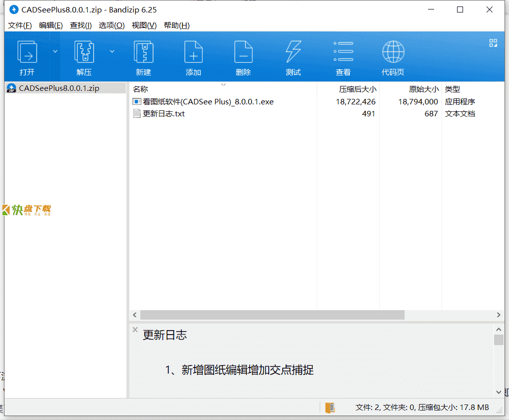Screen dimensions: 509x420
Task: Click the 687 original size cell
Action: point(431,113)
